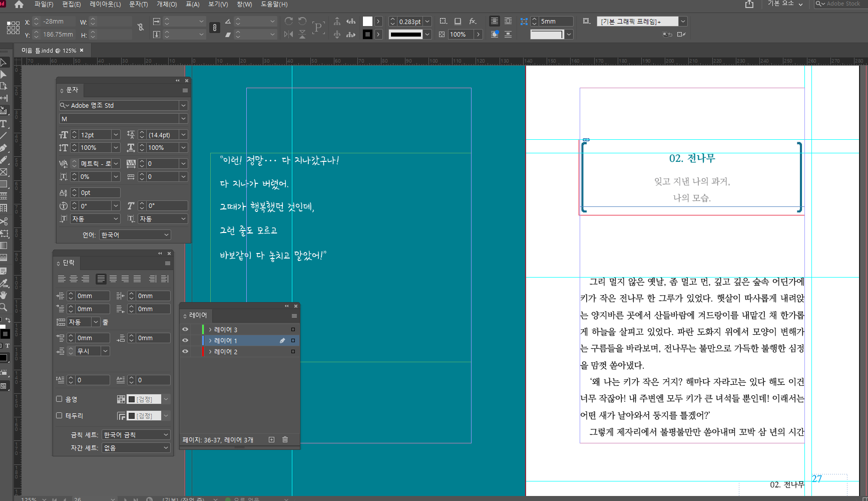Toggle the selection square of 레이어 3
This screenshot has height=501, width=868.
(x=293, y=329)
